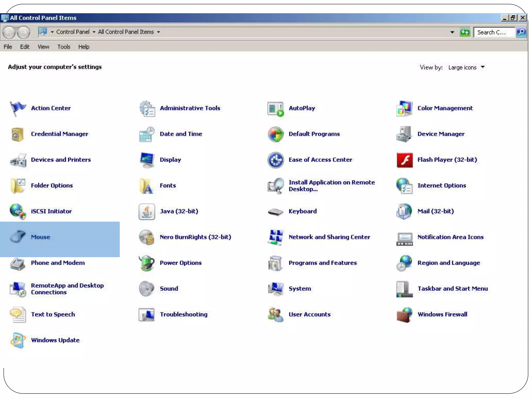Open the Windows Update icon

click(18, 340)
